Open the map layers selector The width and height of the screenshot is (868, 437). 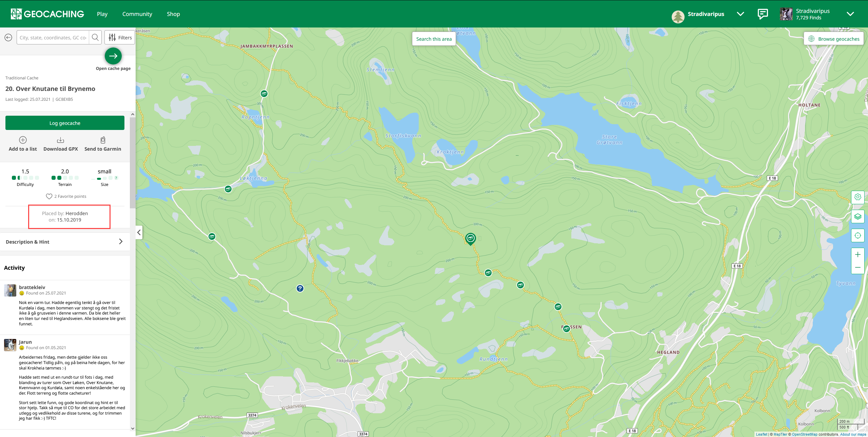(858, 216)
